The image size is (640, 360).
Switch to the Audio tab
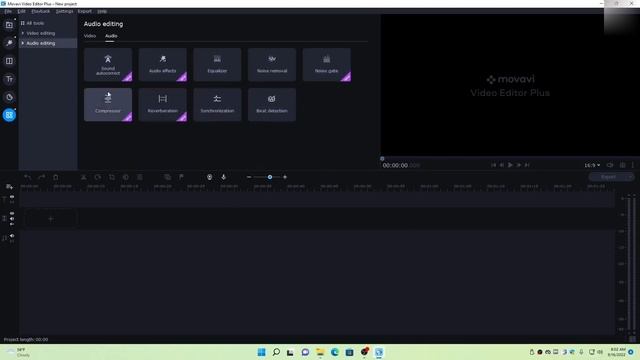pos(111,36)
